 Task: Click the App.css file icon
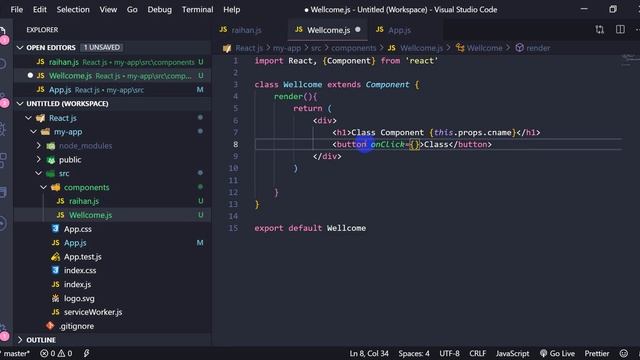[x=56, y=229]
